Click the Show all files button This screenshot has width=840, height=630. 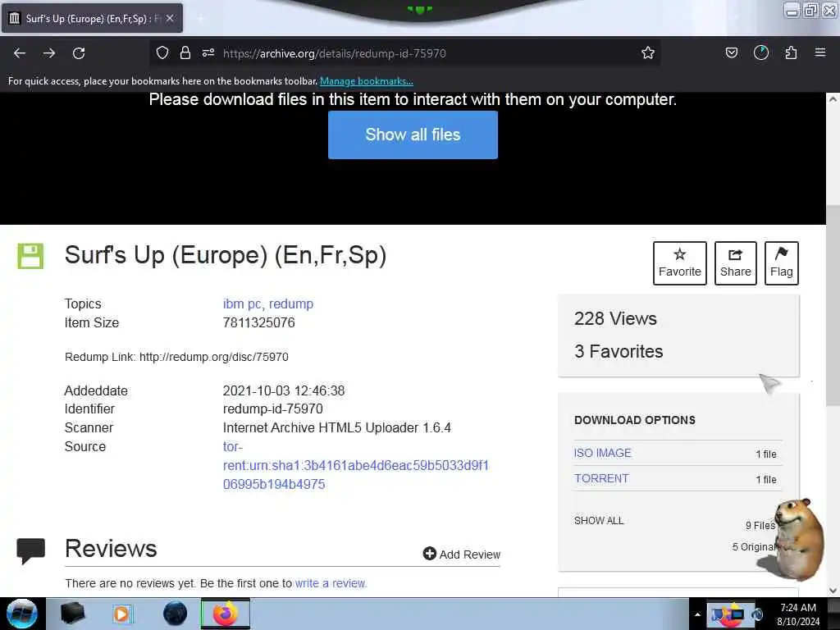pos(413,135)
